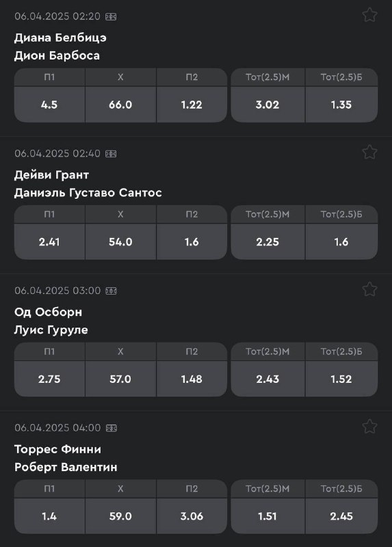Star the Дейви Грант vs Сантос match
The width and height of the screenshot is (392, 547).
coord(369,152)
